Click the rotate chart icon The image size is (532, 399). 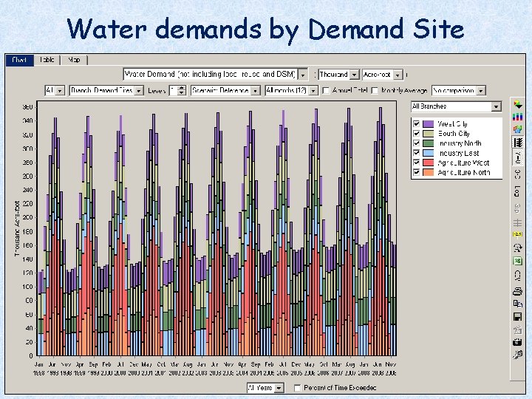coord(517,248)
